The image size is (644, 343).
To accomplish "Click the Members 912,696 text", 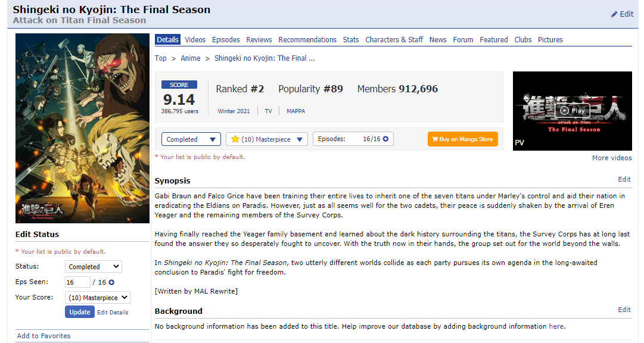I will coord(397,89).
